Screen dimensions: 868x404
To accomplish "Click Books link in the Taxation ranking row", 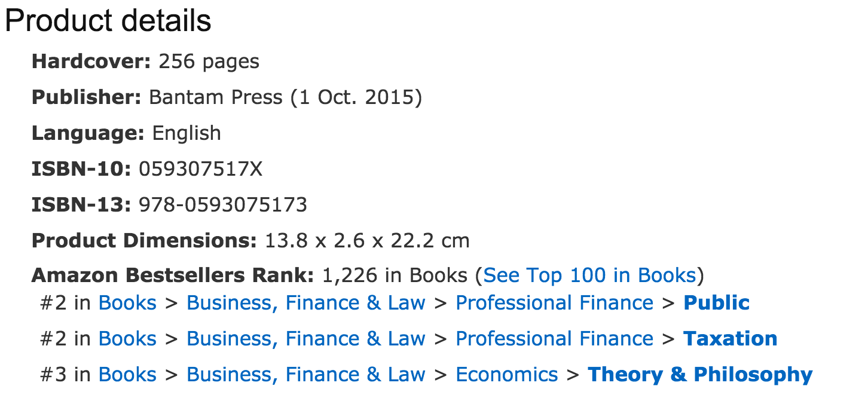I will [127, 339].
